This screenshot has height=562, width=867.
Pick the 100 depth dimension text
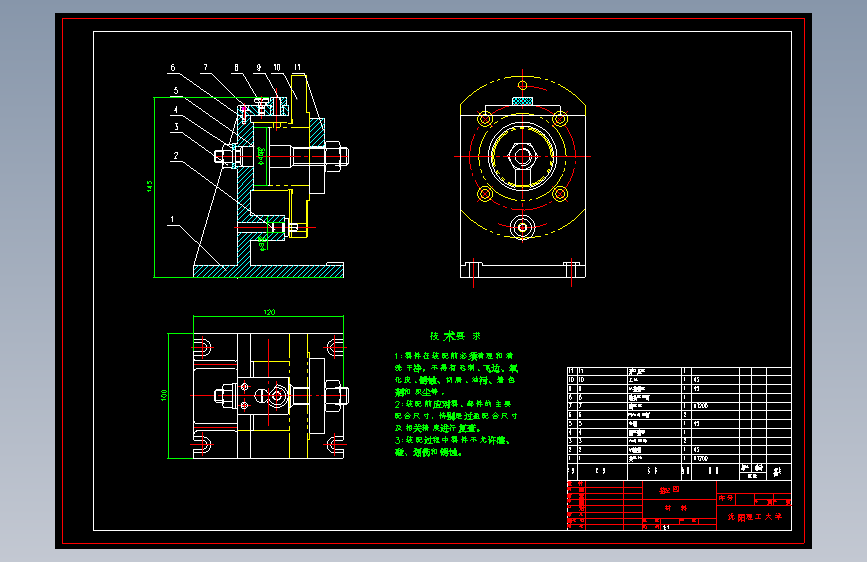tap(164, 395)
